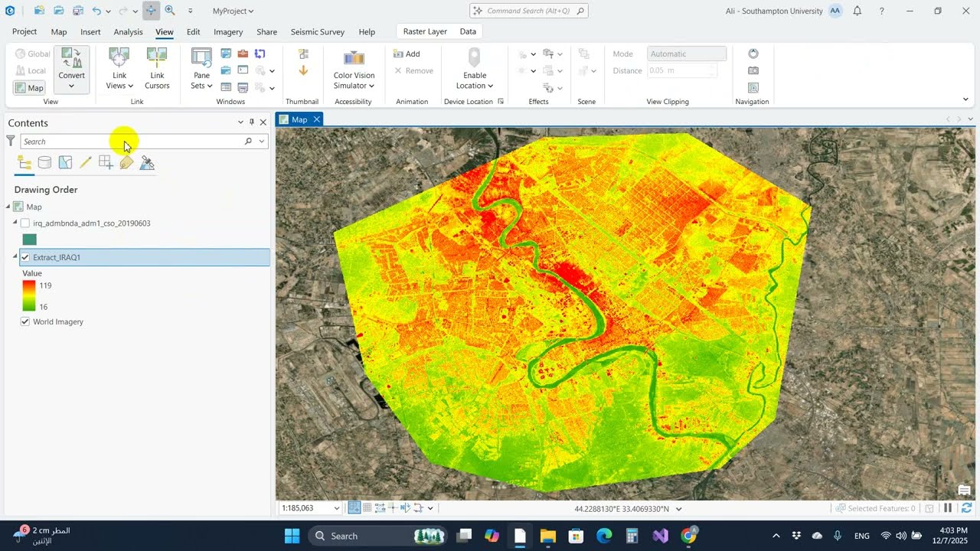This screenshot has height=551, width=980.
Task: Open the Seismic Survey ribbon tab
Action: click(317, 31)
